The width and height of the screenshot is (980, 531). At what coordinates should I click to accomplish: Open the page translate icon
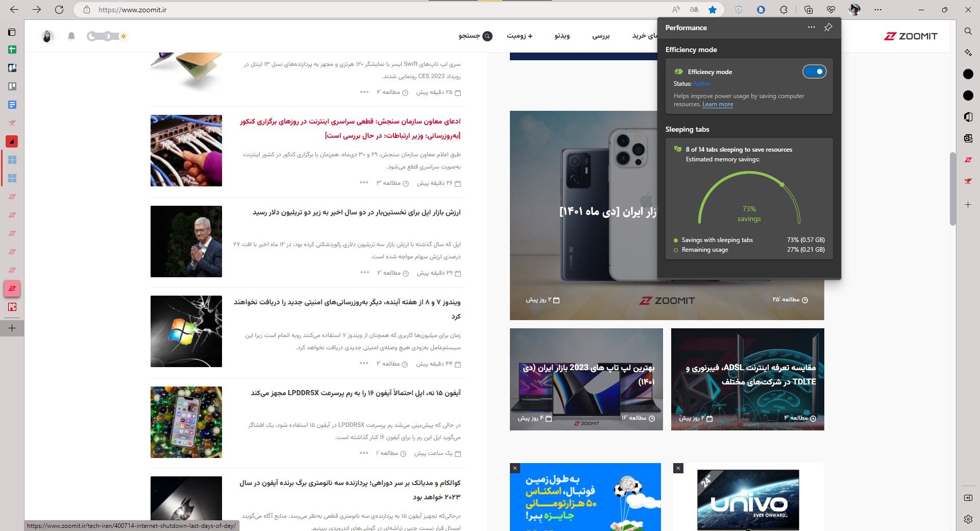[x=694, y=10]
